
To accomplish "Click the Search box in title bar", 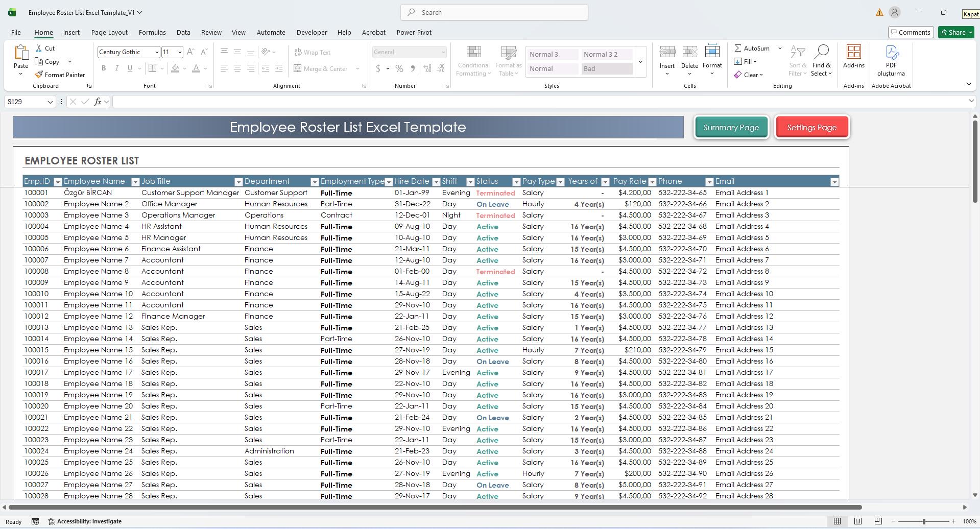I will coord(494,12).
